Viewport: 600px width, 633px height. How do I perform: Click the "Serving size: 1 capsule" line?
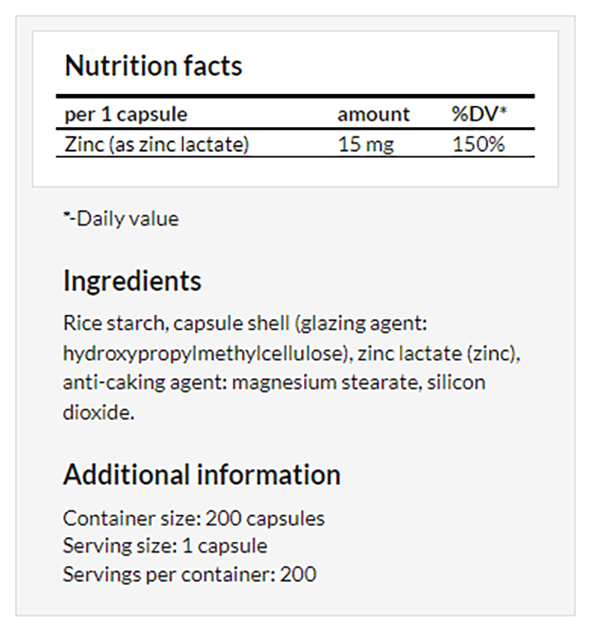(x=165, y=546)
